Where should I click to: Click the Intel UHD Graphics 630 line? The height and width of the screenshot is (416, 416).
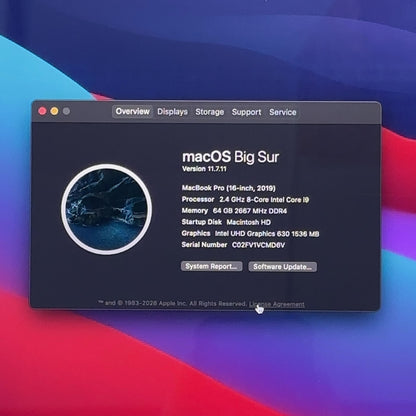click(250, 234)
